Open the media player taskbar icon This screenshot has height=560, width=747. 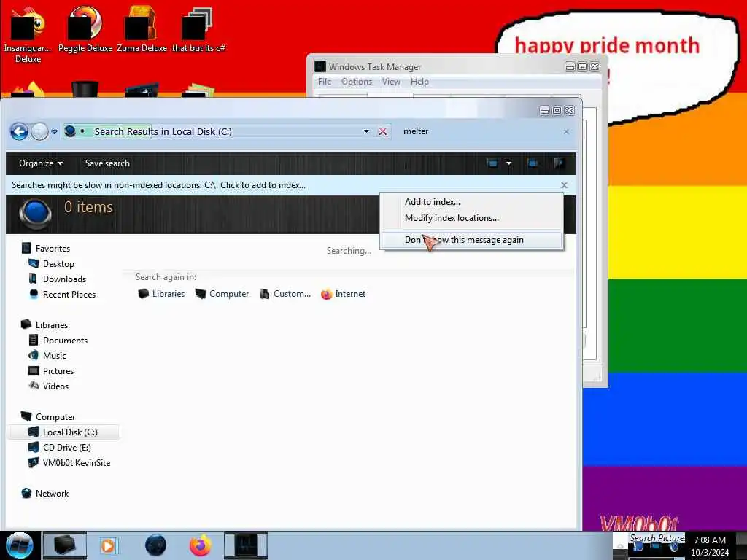[x=108, y=545]
